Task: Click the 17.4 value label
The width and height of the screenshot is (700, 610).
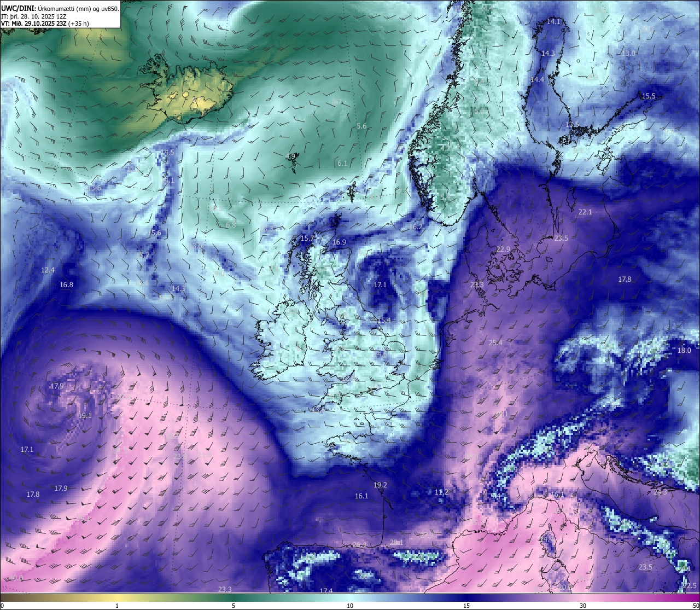Action: pos(326,591)
